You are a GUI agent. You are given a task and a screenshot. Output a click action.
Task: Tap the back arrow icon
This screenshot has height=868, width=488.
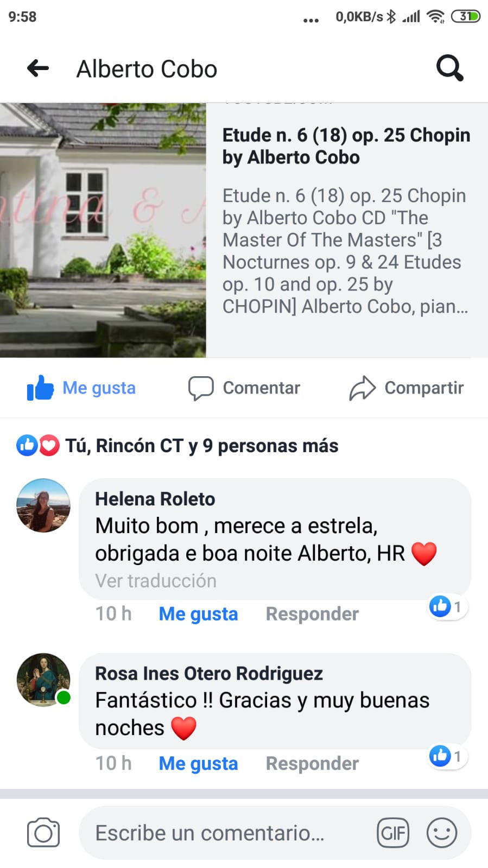click(38, 68)
